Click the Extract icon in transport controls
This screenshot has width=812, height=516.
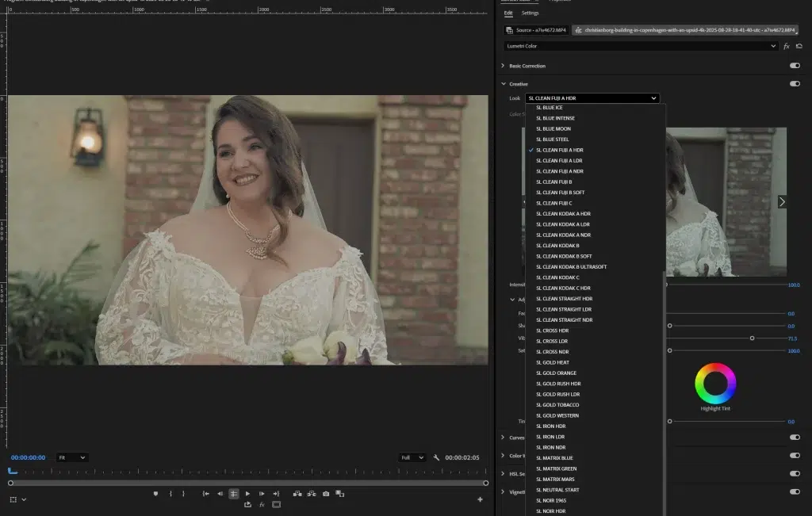coord(312,492)
